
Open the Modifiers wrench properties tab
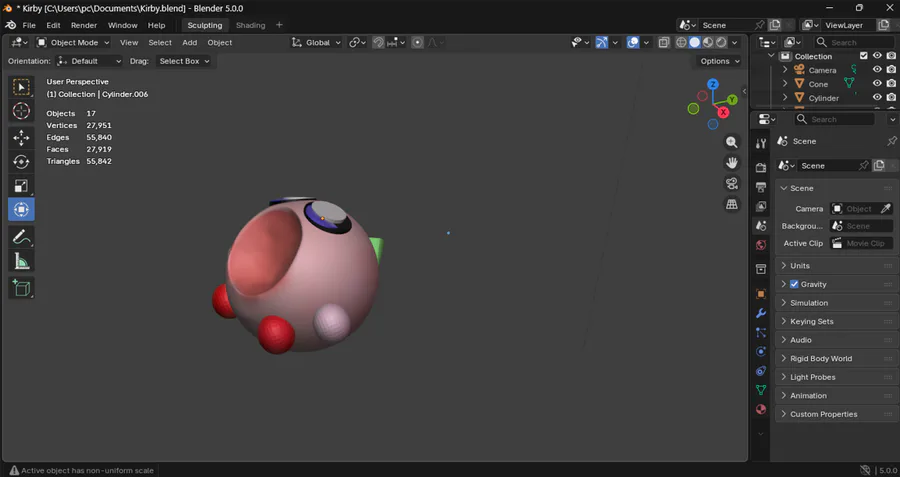(x=760, y=313)
